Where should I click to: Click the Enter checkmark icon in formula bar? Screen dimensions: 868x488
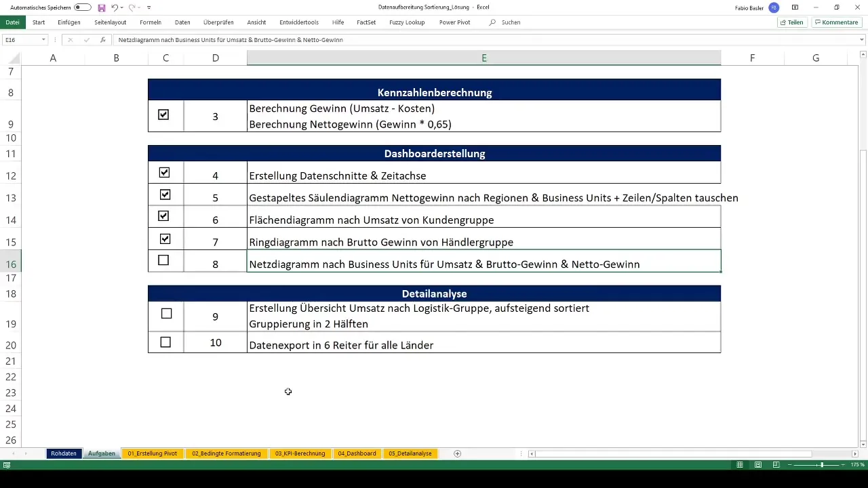pyautogui.click(x=86, y=40)
